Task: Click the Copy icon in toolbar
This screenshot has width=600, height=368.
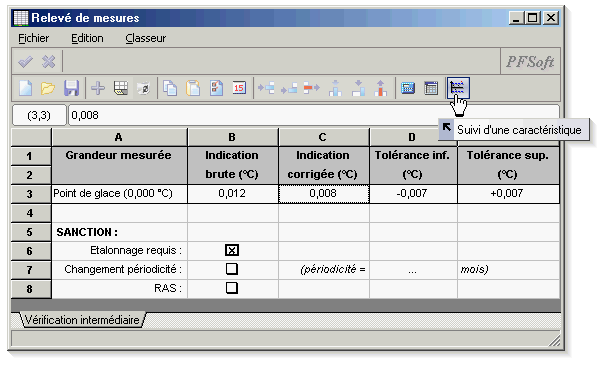Action: pos(170,88)
